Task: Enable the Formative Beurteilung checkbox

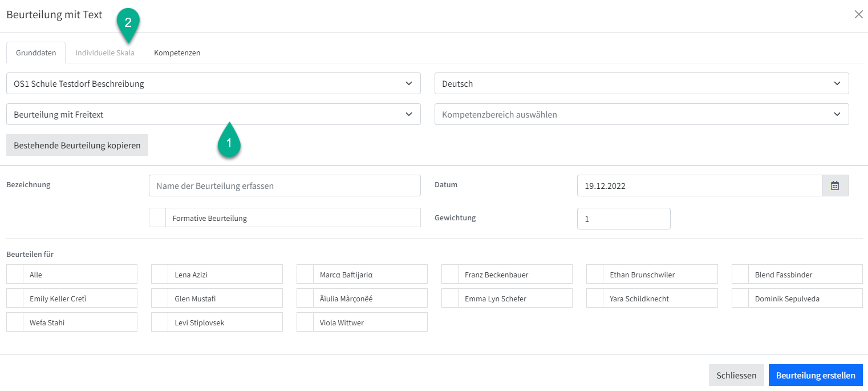Action: 157,218
